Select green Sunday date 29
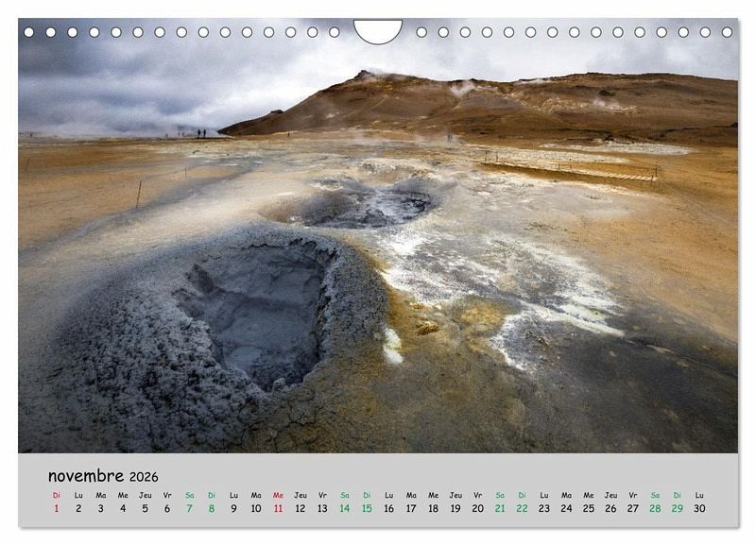The height and width of the screenshot is (545, 756). (678, 508)
